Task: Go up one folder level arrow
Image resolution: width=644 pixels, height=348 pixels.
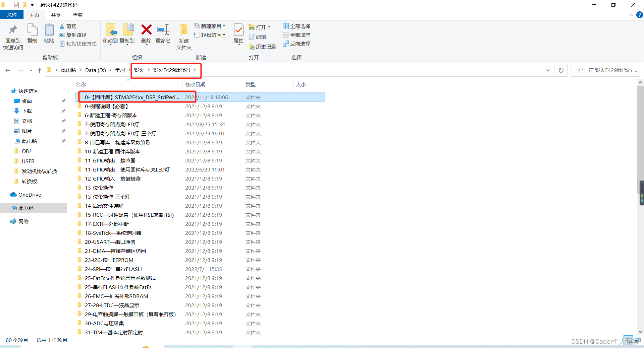Action: coord(40,70)
